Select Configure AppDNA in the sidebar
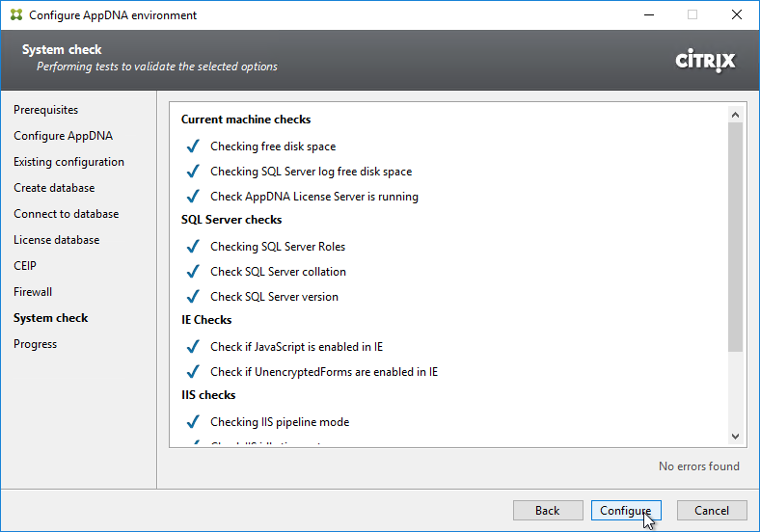The height and width of the screenshot is (532, 760). (x=63, y=136)
